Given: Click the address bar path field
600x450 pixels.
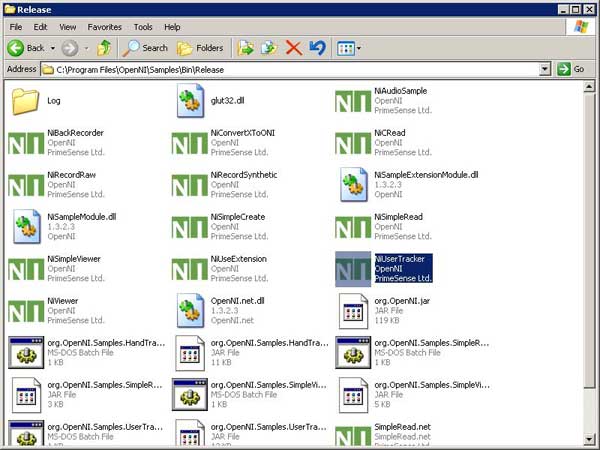Looking at the screenshot, I should click(290, 70).
